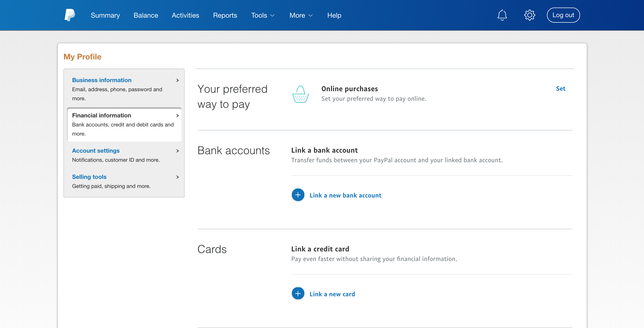Select Financial information sidebar item
This screenshot has height=328, width=644.
102,115
